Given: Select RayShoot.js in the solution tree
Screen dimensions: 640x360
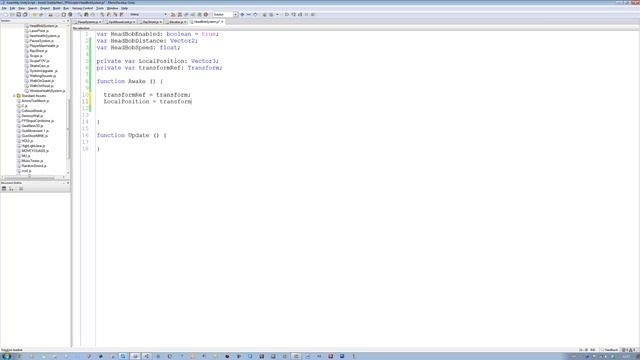Looking at the screenshot, I should click(x=38, y=51).
